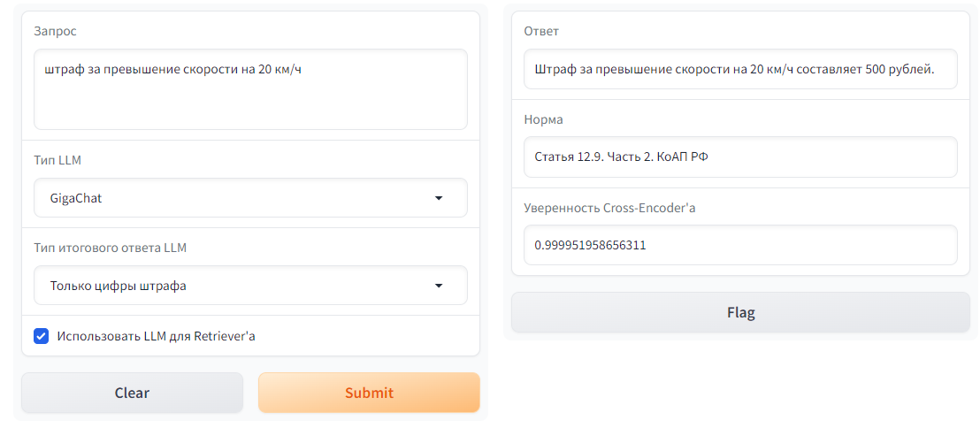Click the "Только цифры штрафа" selected value
The height and width of the screenshot is (428, 980).
point(119,286)
